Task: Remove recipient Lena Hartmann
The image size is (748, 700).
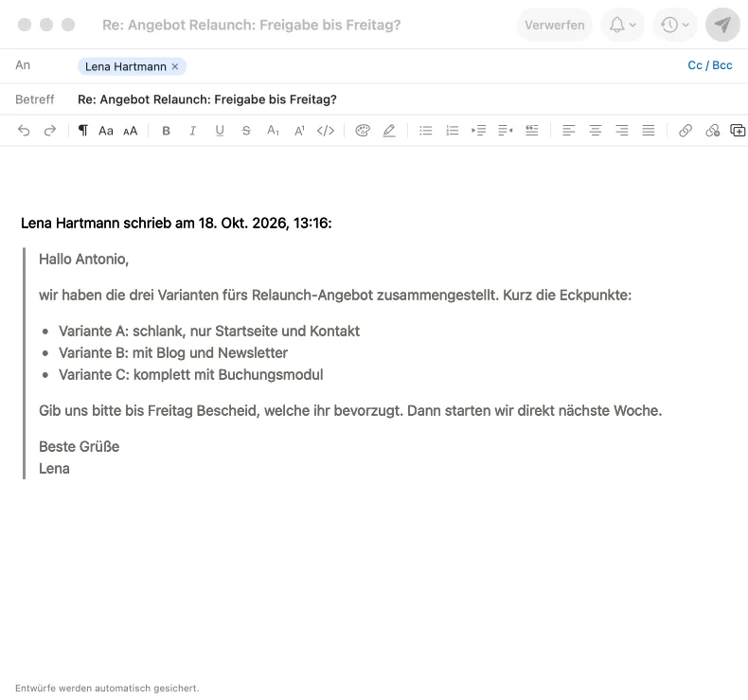Action: [175, 66]
